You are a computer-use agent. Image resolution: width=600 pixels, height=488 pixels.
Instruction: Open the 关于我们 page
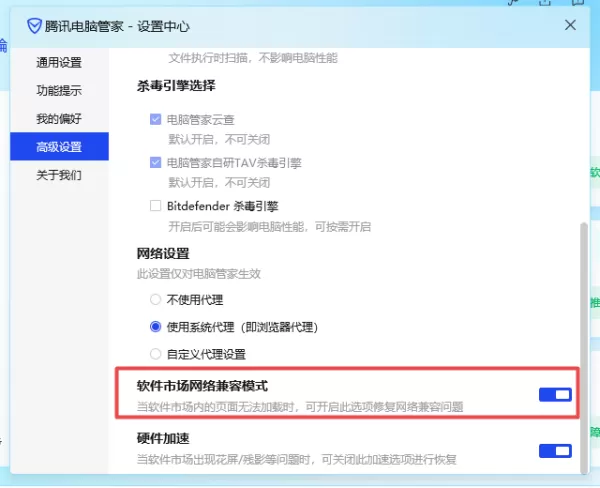tap(59, 175)
